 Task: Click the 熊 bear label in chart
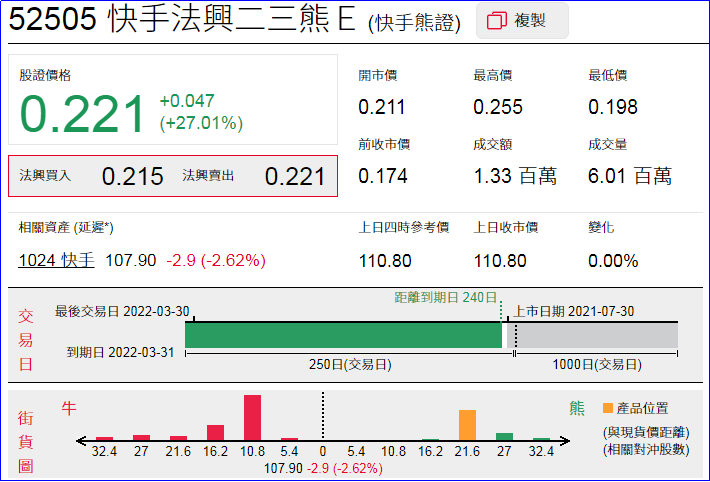coord(576,409)
